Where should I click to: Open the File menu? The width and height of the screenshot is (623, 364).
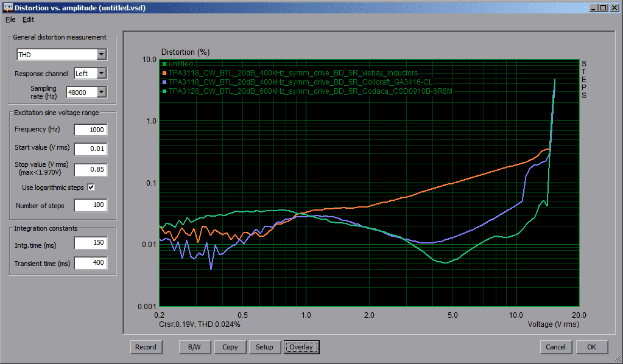point(10,19)
